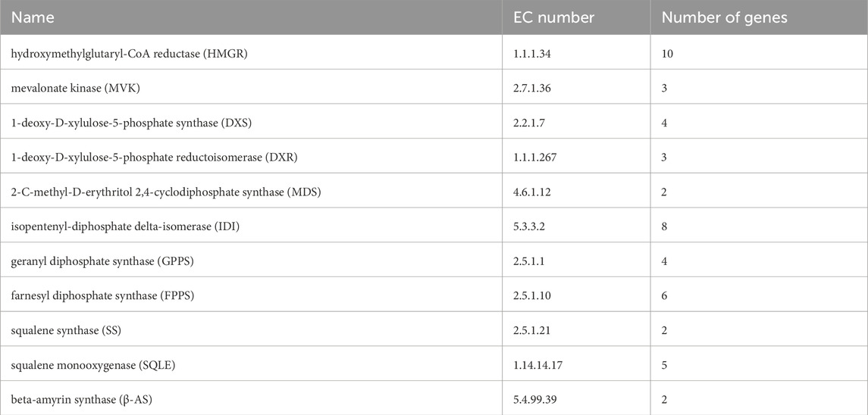Screen dimensions: 868x415
Task: Click EC number 2.2.1.7
Action: [x=528, y=122]
